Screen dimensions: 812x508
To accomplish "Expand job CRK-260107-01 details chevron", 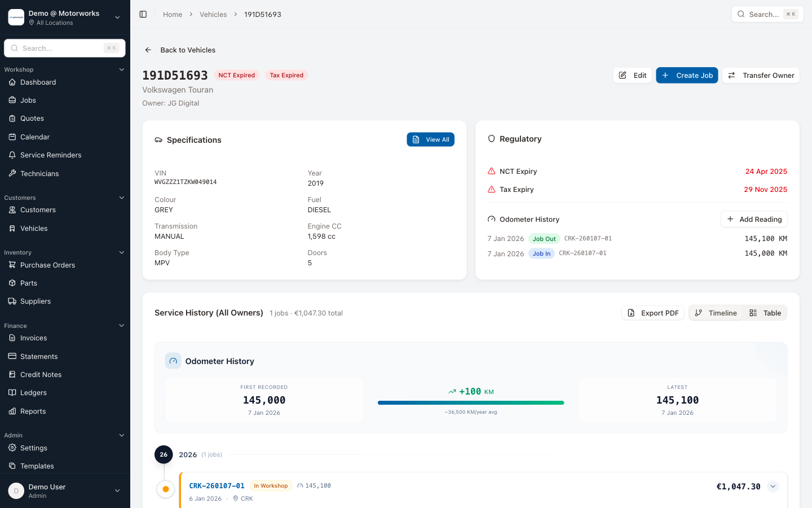I will [773, 487].
